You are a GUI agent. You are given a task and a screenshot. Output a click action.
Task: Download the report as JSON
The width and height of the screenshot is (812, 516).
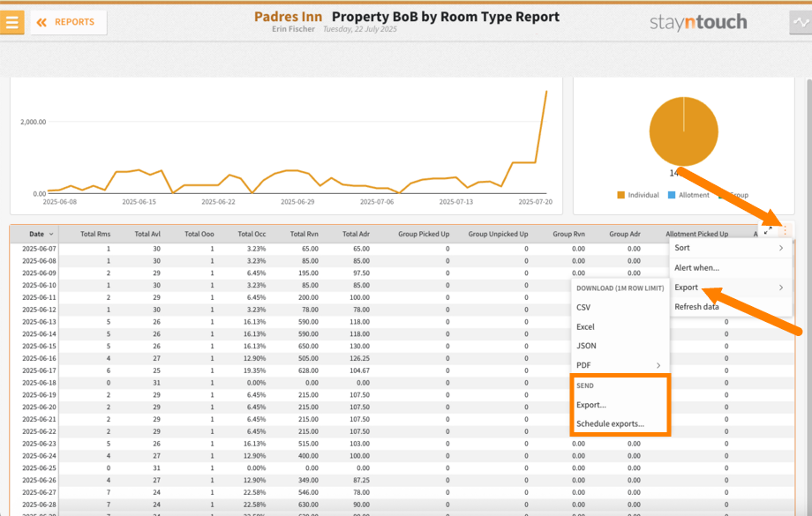(620, 346)
